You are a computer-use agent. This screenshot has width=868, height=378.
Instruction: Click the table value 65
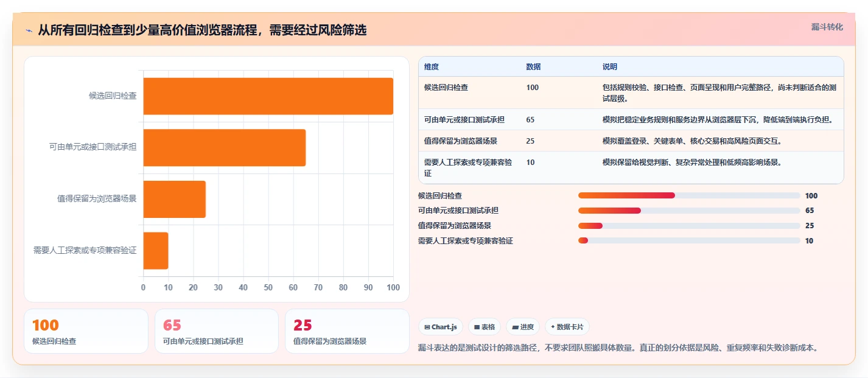[530, 120]
